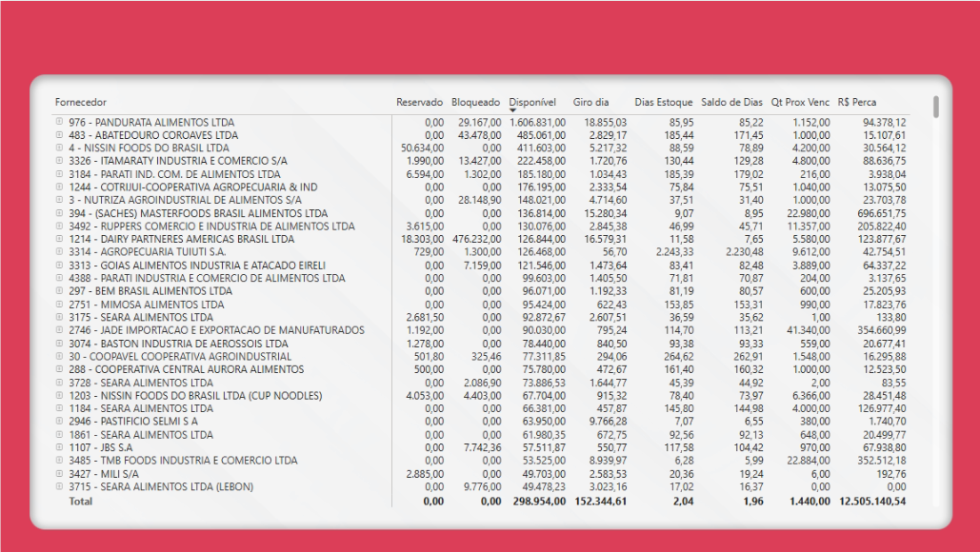Expand the 1244 - COTRIJUI-COOPERATIVA row
The image size is (980, 552).
tap(59, 187)
